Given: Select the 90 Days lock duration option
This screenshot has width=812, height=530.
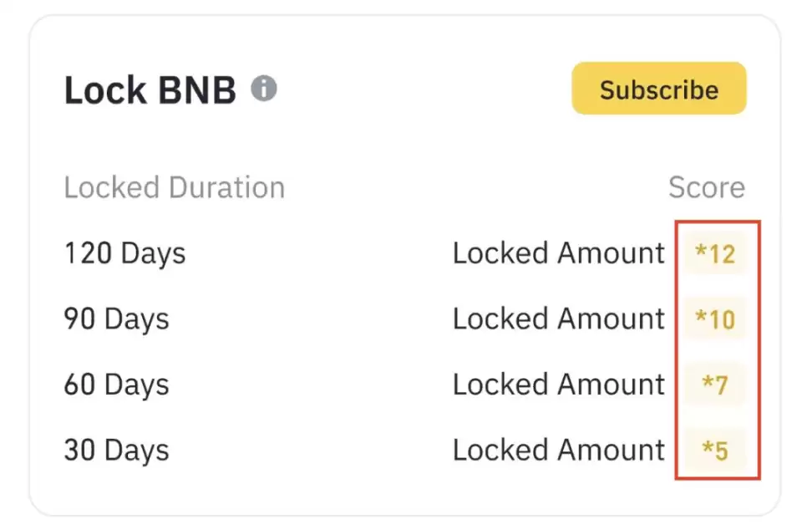Looking at the screenshot, I should point(116,319).
